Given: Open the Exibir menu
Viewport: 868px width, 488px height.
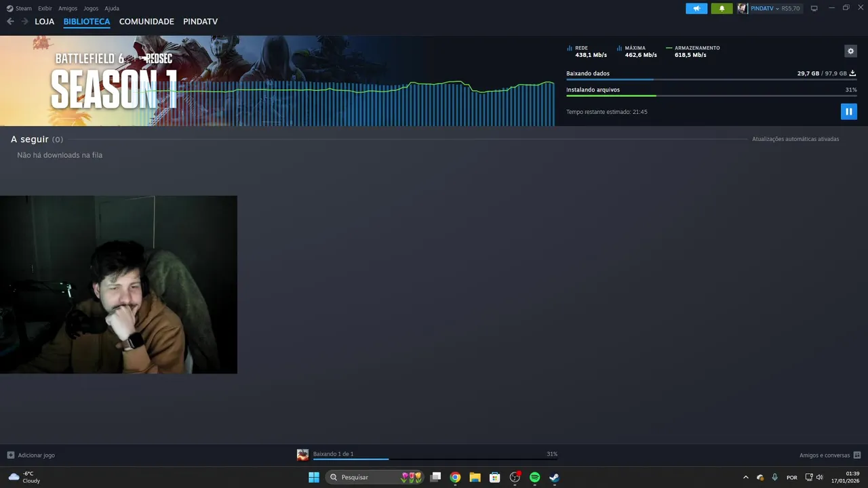Looking at the screenshot, I should pyautogui.click(x=45, y=8).
